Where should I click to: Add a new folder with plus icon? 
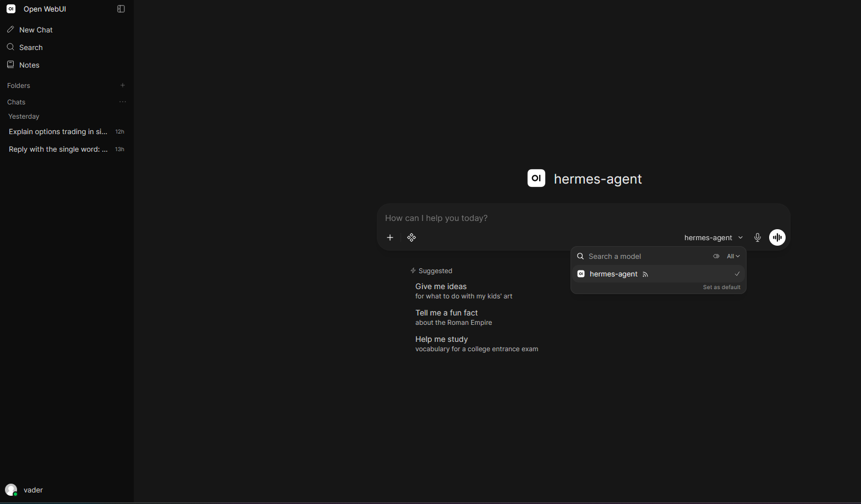[x=123, y=85]
